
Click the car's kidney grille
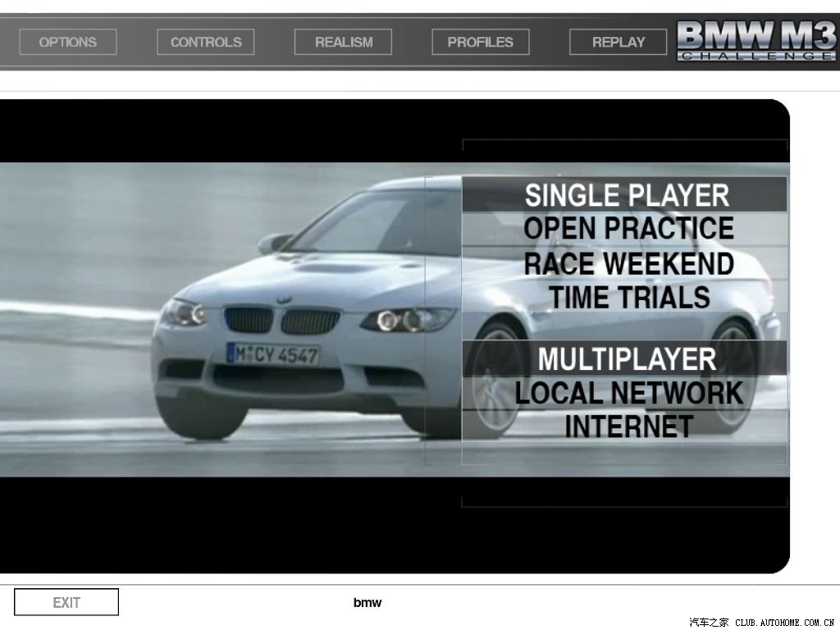[x=283, y=320]
